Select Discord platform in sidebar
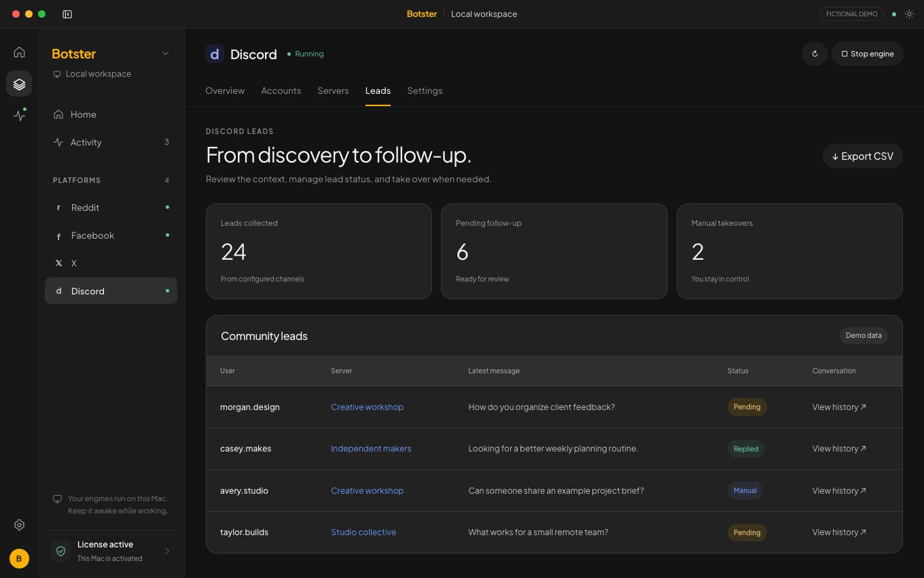The width and height of the screenshot is (924, 578). pyautogui.click(x=111, y=291)
